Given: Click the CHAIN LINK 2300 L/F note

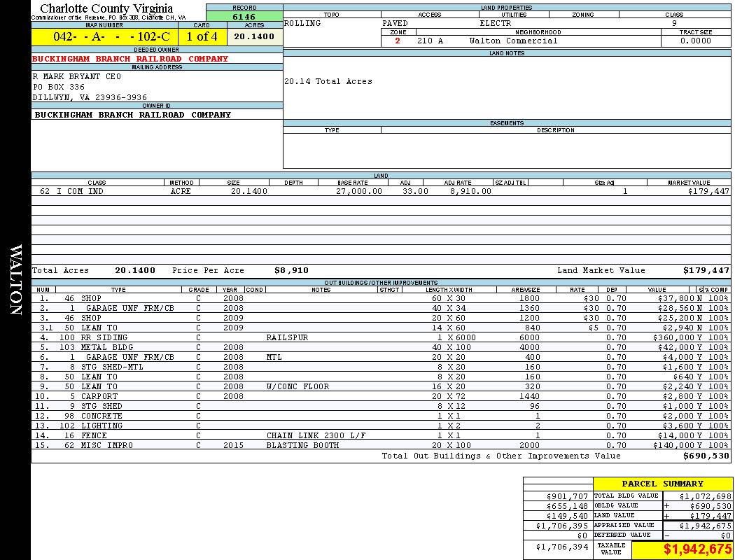Looking at the screenshot, I should coord(316,436).
